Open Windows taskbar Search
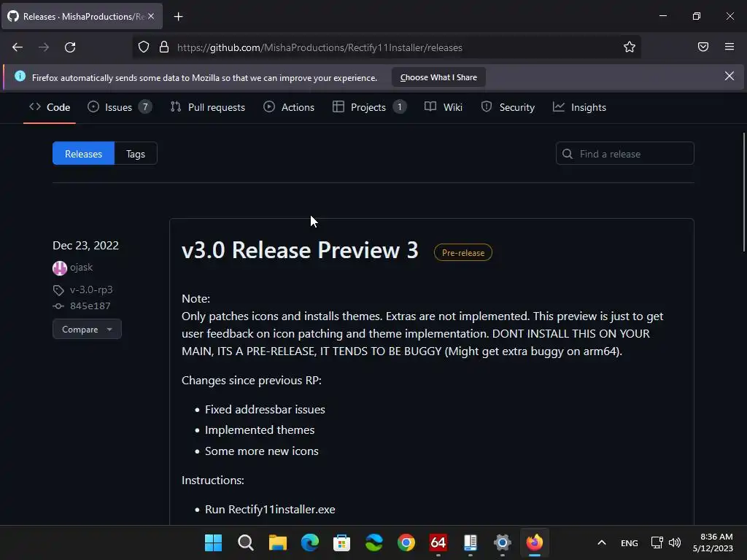The image size is (747, 560). point(246,542)
